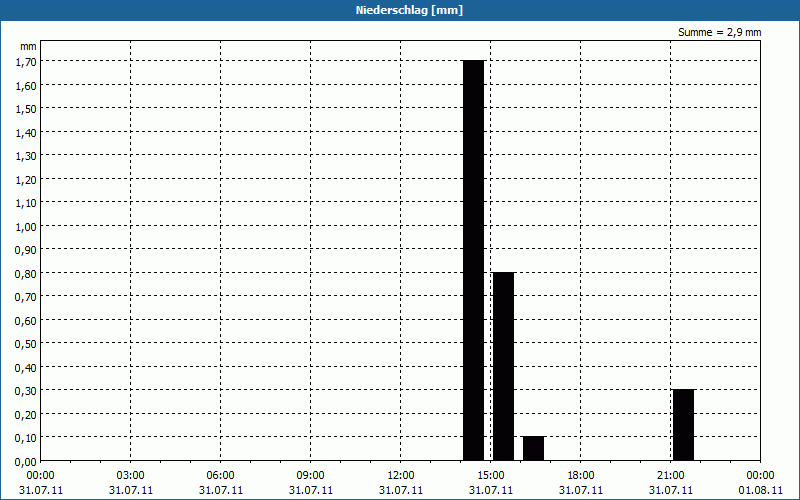Click the 31.07.11 date under 12:00

[401, 490]
